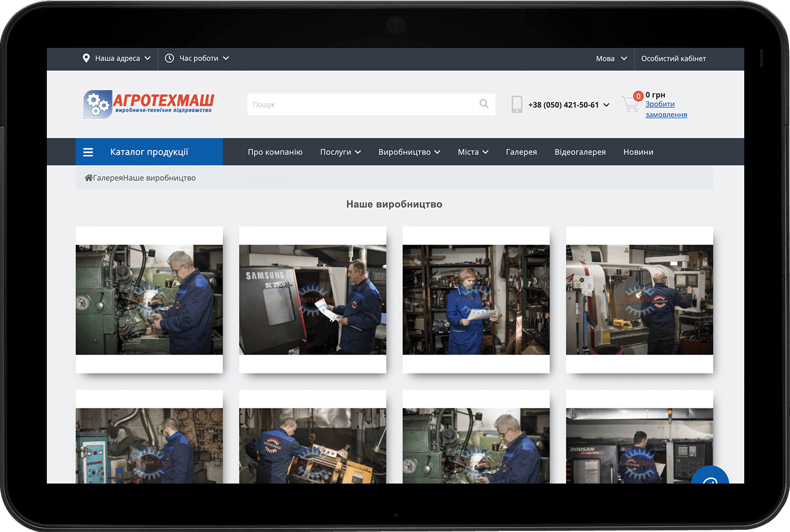Open the Новини menu item
Screen dimensions: 790x532
pos(638,152)
